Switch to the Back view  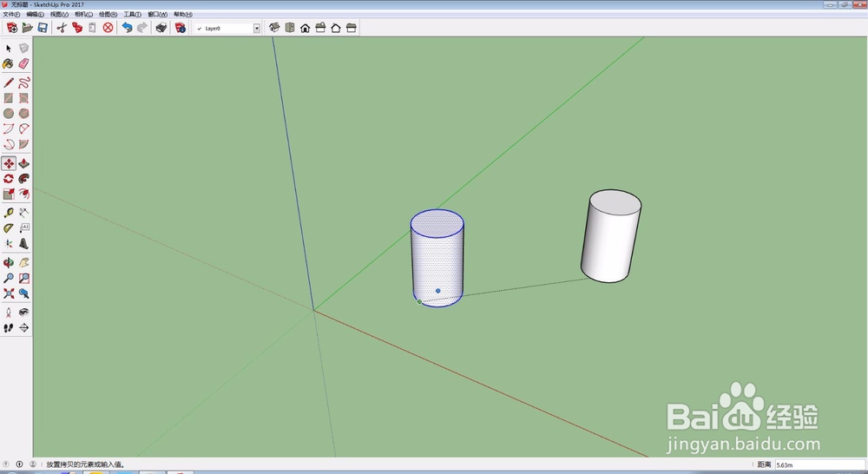[x=335, y=28]
